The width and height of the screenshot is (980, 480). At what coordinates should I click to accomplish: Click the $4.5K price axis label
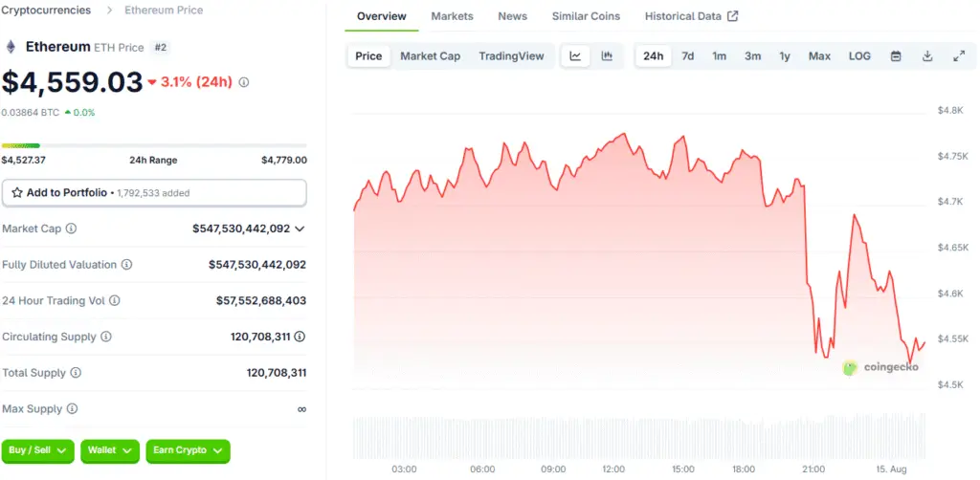949,385
